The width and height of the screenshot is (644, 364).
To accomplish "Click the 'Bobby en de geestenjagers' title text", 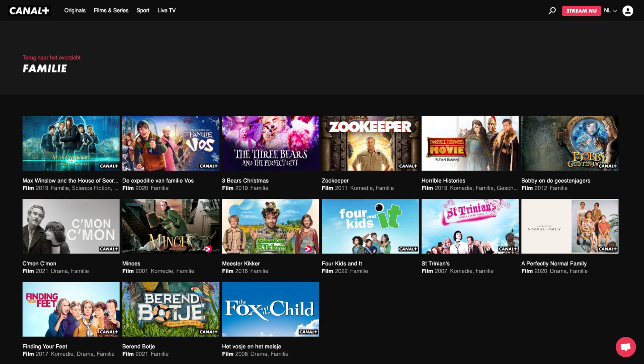I will [x=556, y=181].
